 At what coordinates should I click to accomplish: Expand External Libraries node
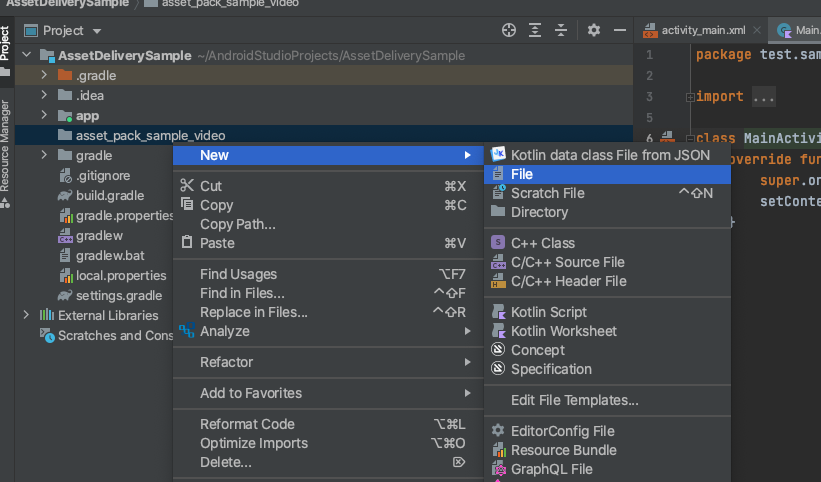26,315
